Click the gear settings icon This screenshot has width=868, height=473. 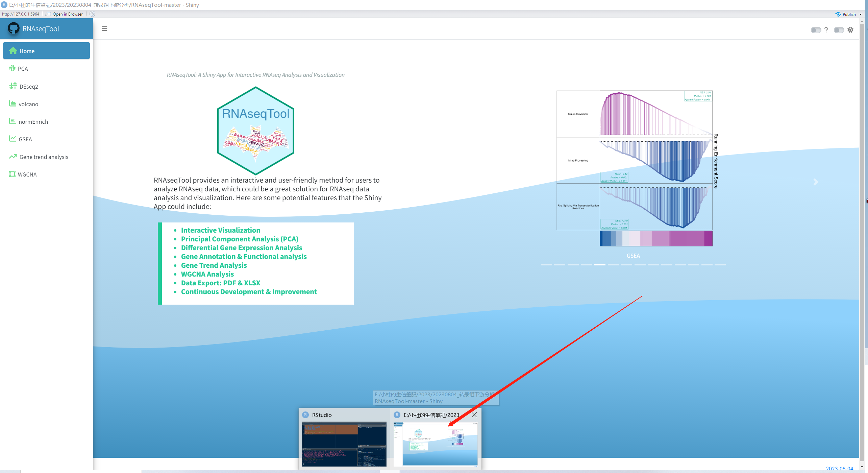tap(850, 30)
